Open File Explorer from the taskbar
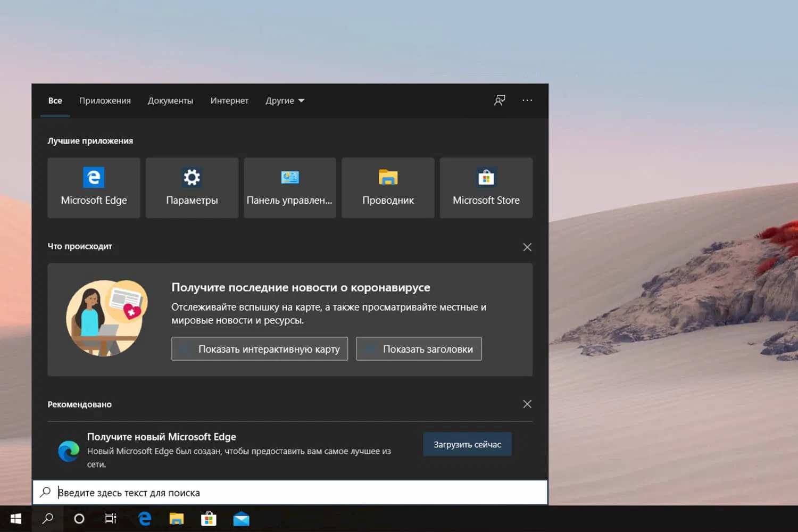Screen dimensions: 798x532 click(177, 519)
